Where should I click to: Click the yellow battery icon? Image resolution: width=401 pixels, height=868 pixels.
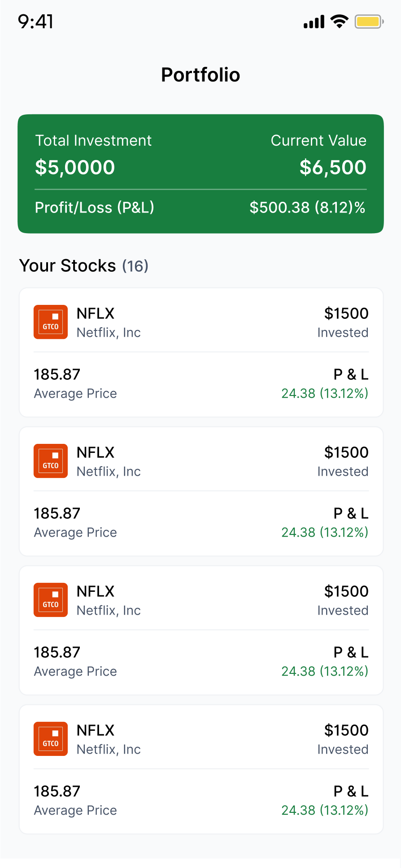[368, 22]
